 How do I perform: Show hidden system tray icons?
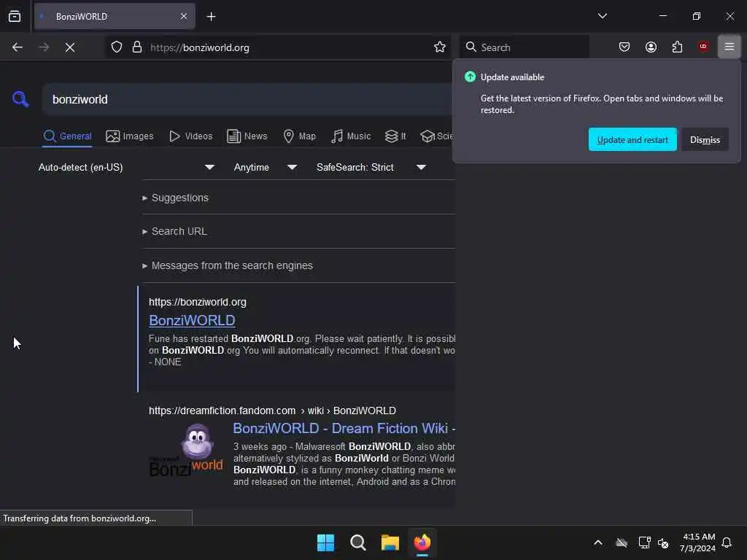point(598,542)
